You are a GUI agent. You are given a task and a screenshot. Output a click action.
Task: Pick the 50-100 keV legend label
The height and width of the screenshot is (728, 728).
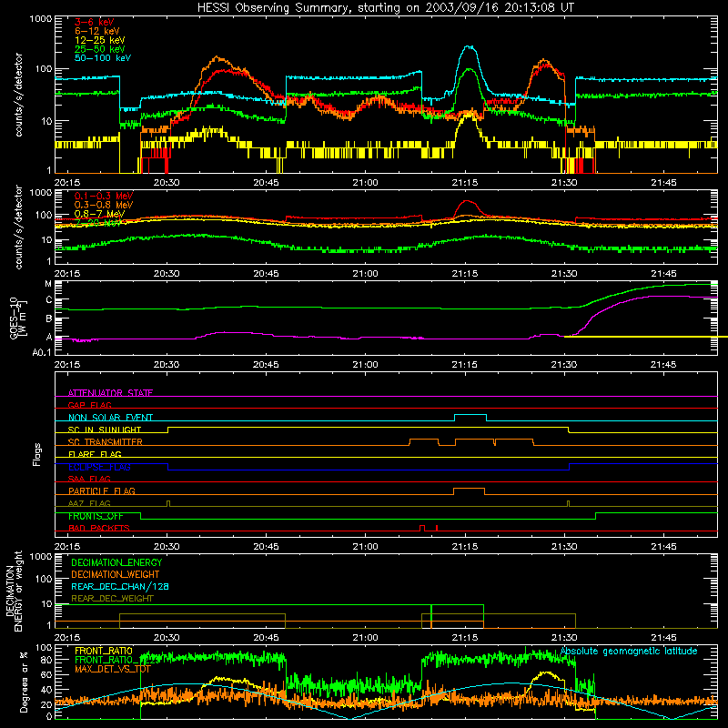pyautogui.click(x=103, y=58)
